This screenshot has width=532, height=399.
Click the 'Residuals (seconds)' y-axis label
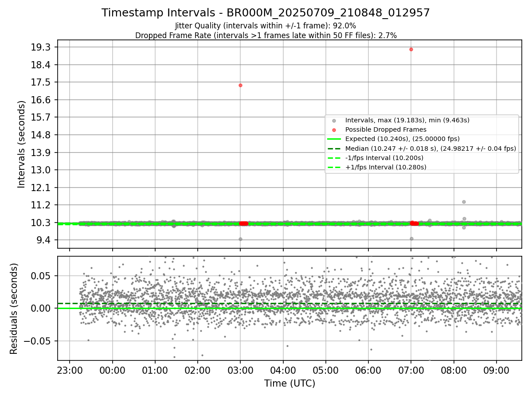click(14, 309)
